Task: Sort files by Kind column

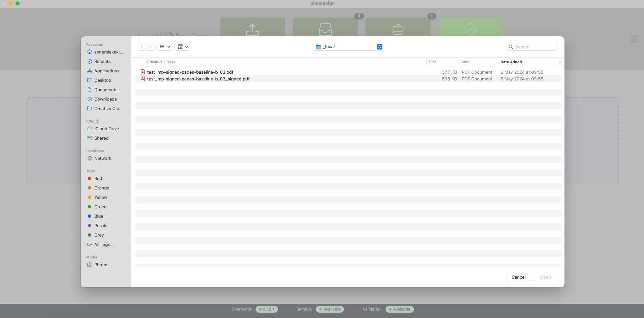Action: pos(465,62)
